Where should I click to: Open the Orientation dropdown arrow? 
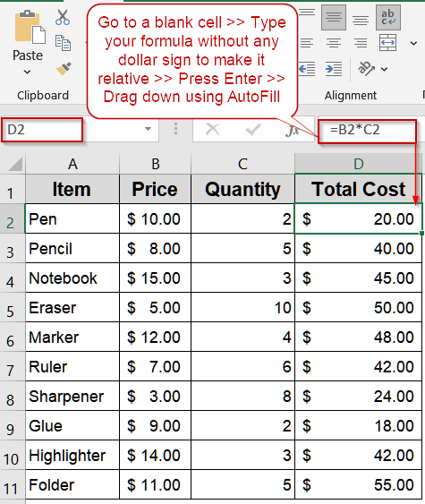384,69
